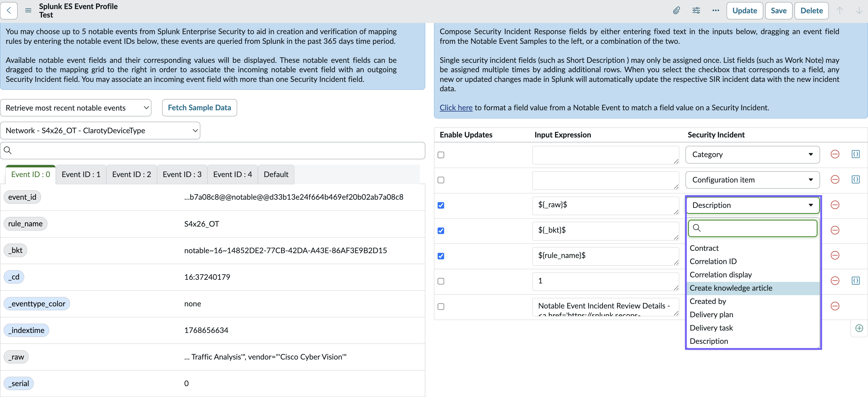
Task: Enable updates for the row with 1
Action: [441, 281]
